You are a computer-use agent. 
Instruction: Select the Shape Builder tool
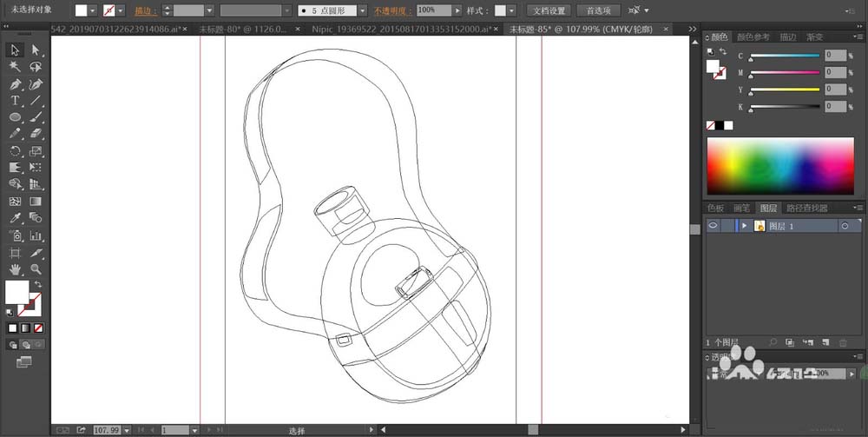click(x=15, y=184)
